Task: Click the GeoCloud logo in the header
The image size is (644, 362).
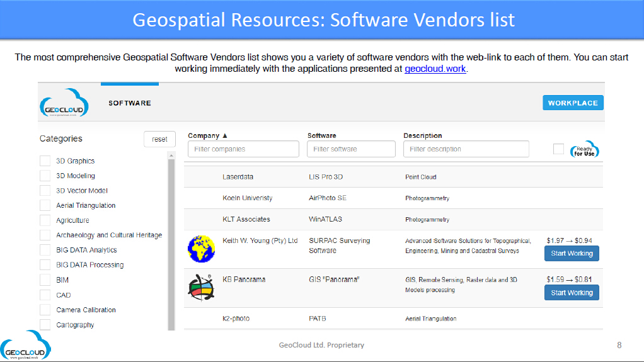Action: pyautogui.click(x=64, y=103)
